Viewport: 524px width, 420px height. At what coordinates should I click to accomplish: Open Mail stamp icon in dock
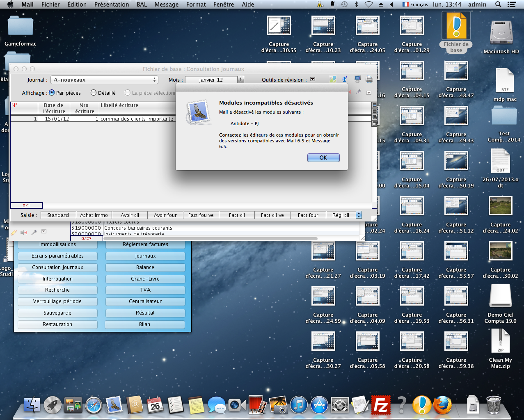114,405
